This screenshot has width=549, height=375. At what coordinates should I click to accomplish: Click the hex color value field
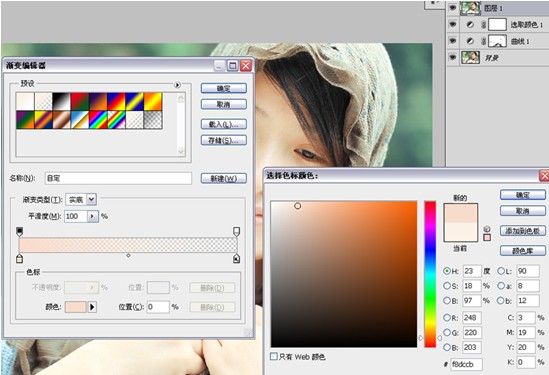pyautogui.click(x=466, y=364)
